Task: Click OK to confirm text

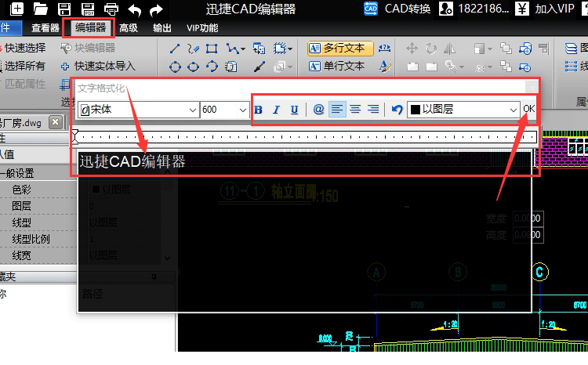Action: [528, 109]
